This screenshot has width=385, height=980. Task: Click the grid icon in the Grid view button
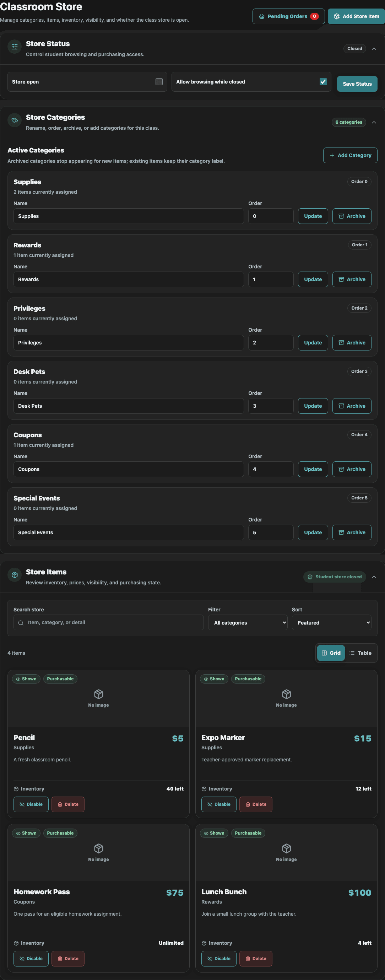click(324, 653)
